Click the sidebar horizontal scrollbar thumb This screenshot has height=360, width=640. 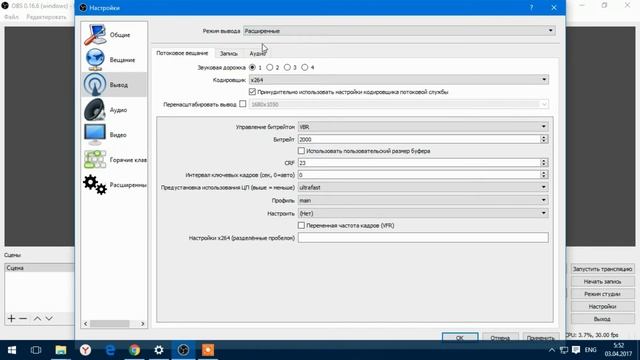point(109,324)
